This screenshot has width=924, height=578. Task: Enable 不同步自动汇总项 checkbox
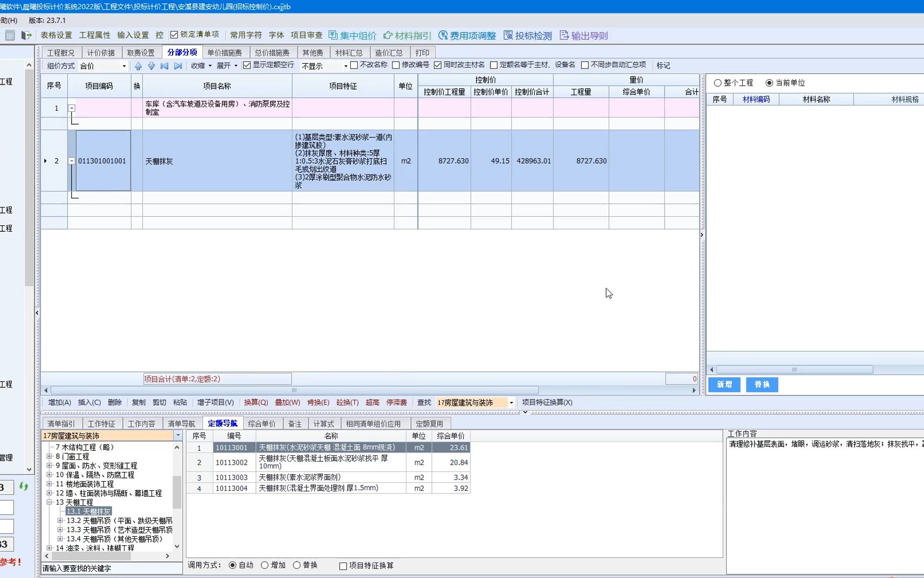pyautogui.click(x=585, y=65)
